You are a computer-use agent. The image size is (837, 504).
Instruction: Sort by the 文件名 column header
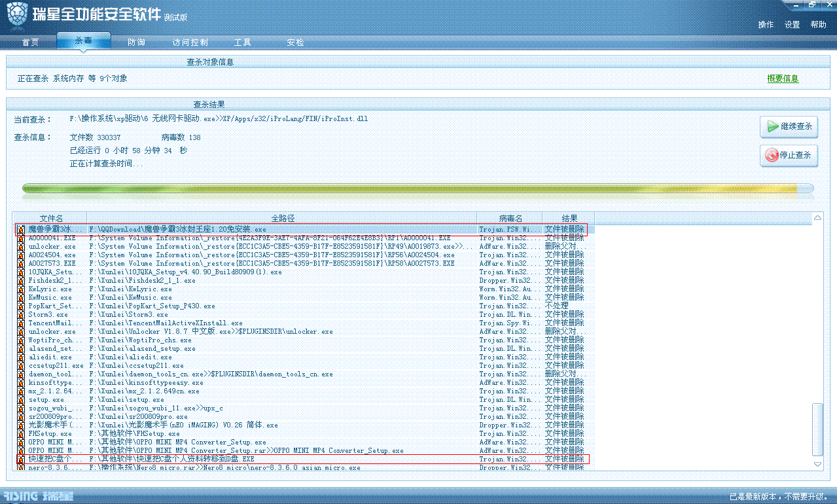(x=51, y=217)
